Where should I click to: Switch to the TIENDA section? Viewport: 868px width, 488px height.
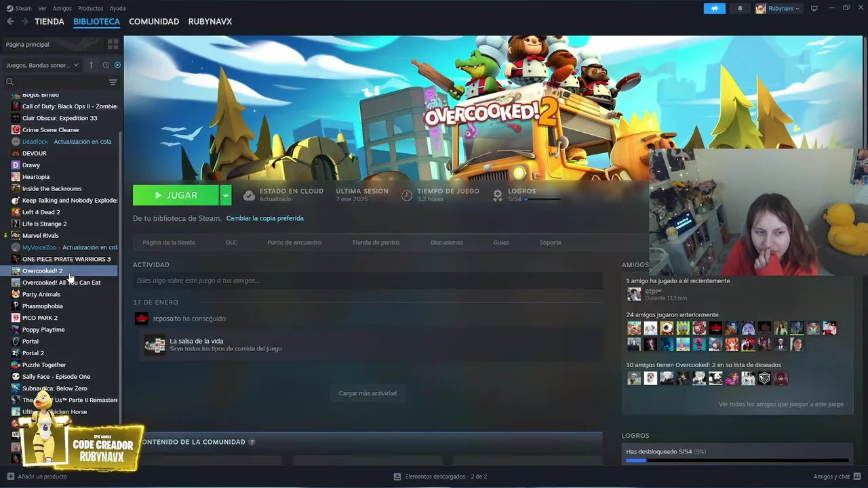50,22
